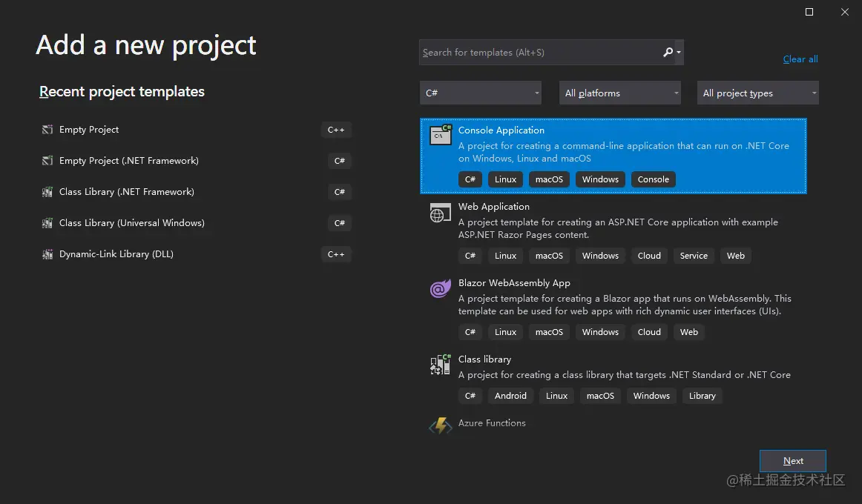The image size is (862, 504).
Task: Click the Class library template icon
Action: [x=440, y=365]
